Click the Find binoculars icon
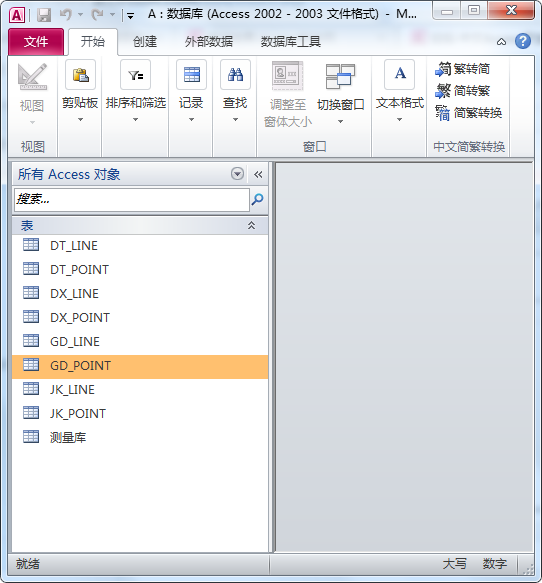The height and width of the screenshot is (583, 542). point(235,75)
